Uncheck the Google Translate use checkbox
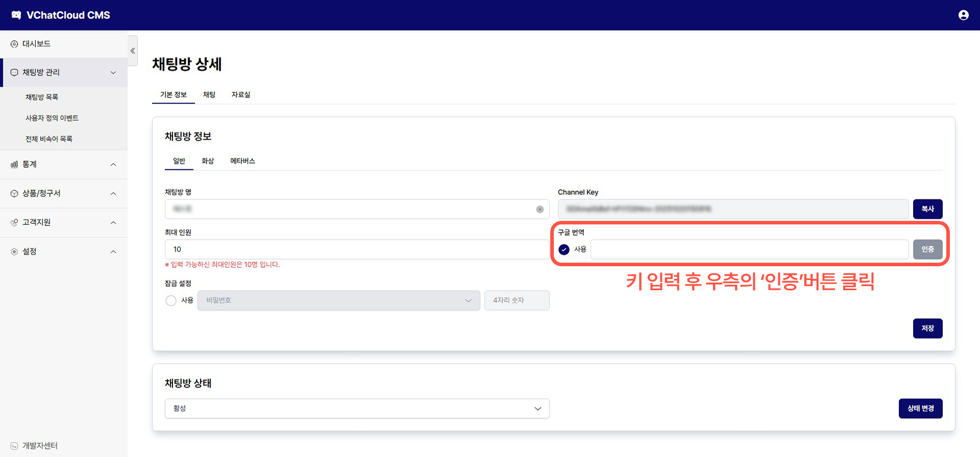This screenshot has height=457, width=980. click(x=564, y=249)
